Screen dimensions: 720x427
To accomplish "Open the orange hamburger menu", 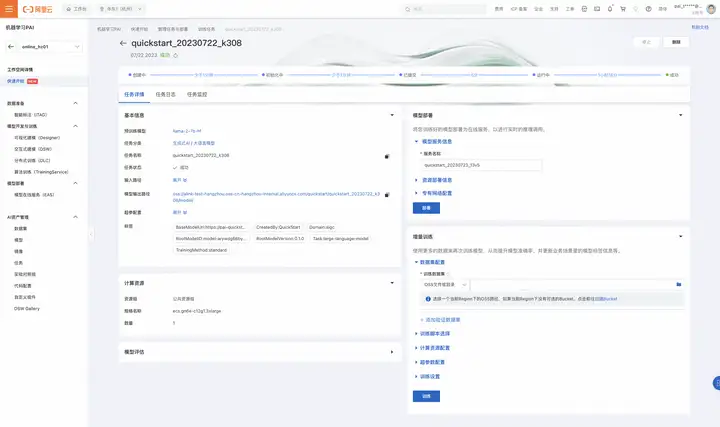I will [x=9, y=9].
